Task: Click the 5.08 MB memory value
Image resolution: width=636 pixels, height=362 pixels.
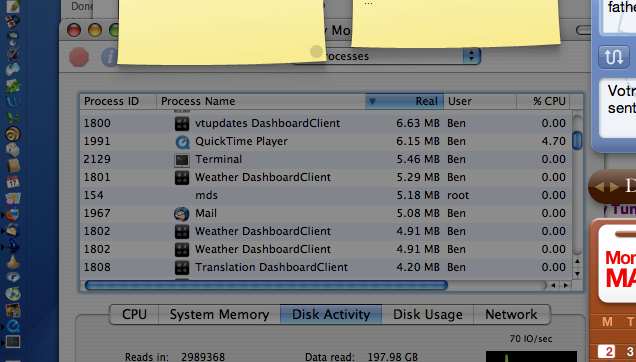Action: [418, 213]
